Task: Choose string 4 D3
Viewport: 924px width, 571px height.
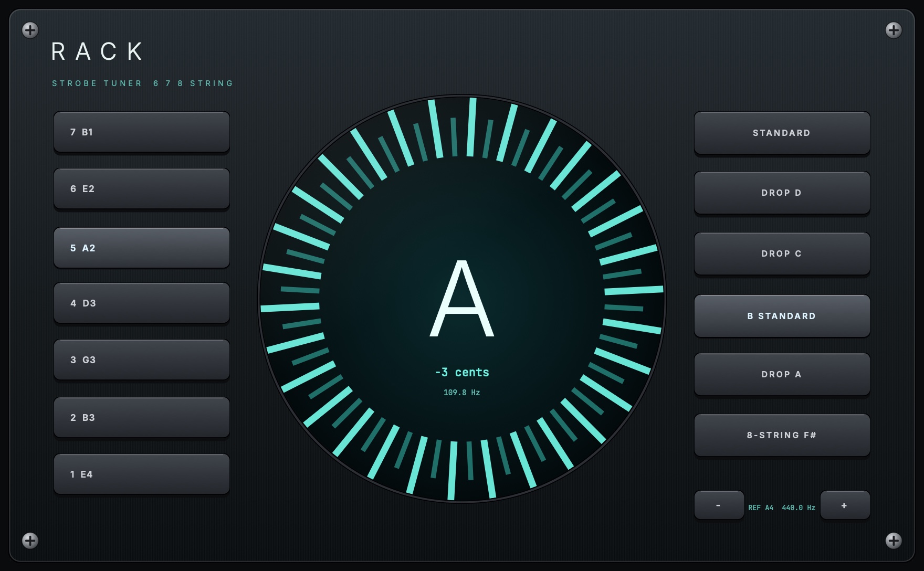Action: click(142, 303)
